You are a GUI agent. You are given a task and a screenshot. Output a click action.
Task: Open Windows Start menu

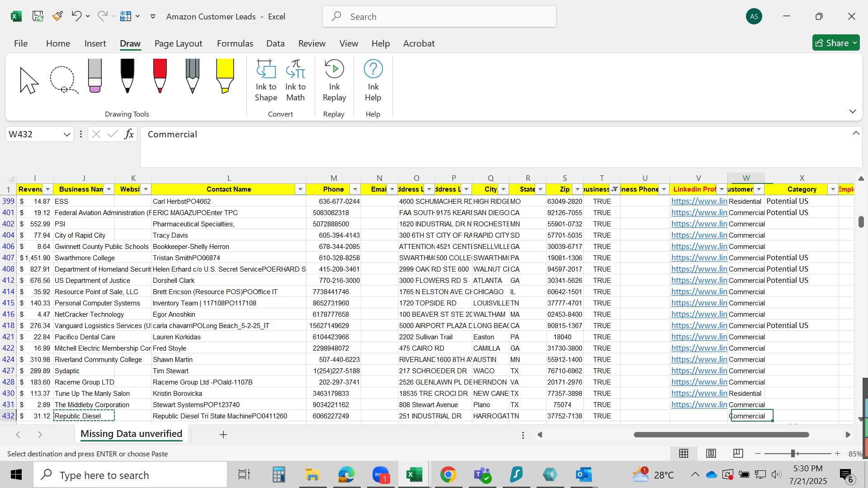click(x=16, y=475)
